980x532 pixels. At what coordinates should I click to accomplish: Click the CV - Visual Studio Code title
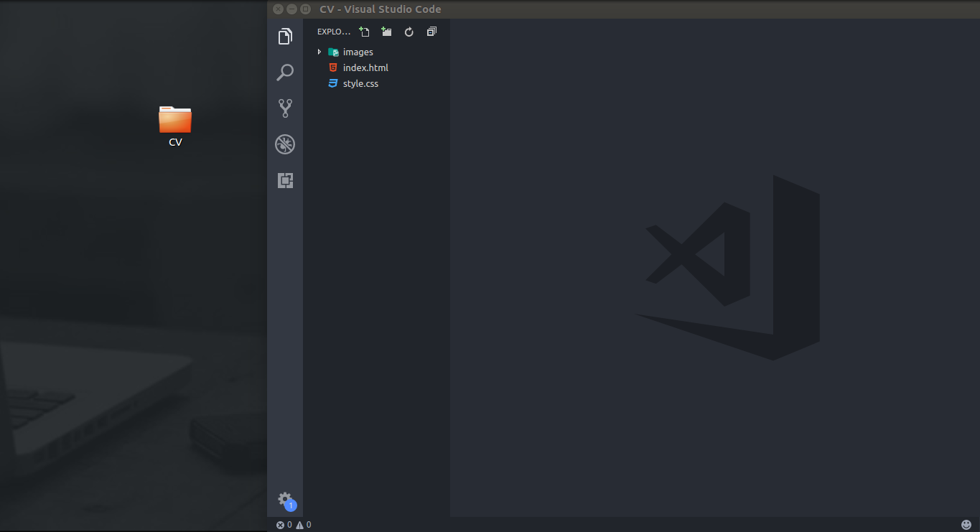[381, 9]
